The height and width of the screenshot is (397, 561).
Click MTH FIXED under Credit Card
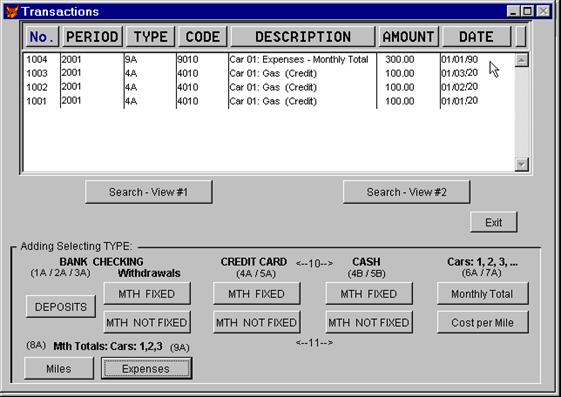(x=257, y=294)
